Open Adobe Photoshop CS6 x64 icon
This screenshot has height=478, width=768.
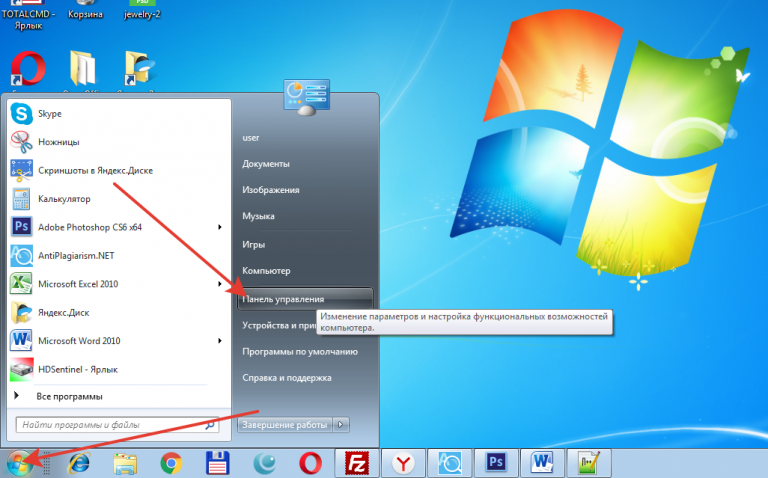tap(22, 227)
